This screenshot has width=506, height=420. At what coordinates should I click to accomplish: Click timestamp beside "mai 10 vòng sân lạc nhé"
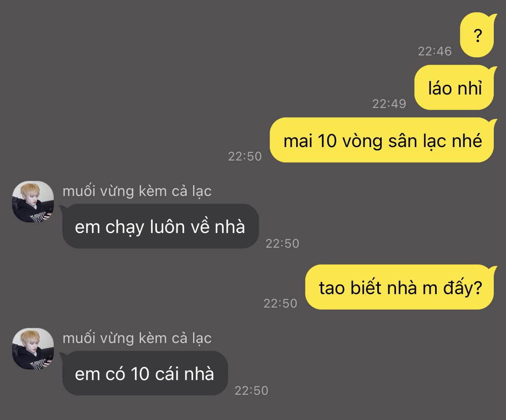pos(245,156)
